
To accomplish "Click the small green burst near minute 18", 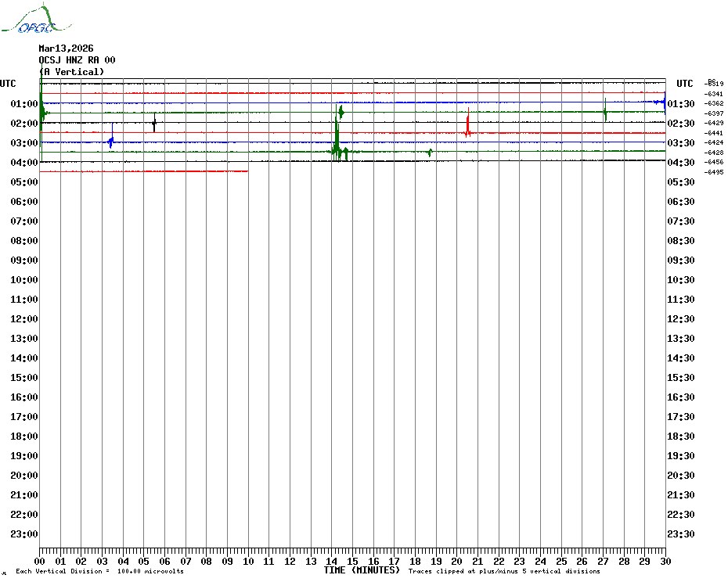I will 430,152.
